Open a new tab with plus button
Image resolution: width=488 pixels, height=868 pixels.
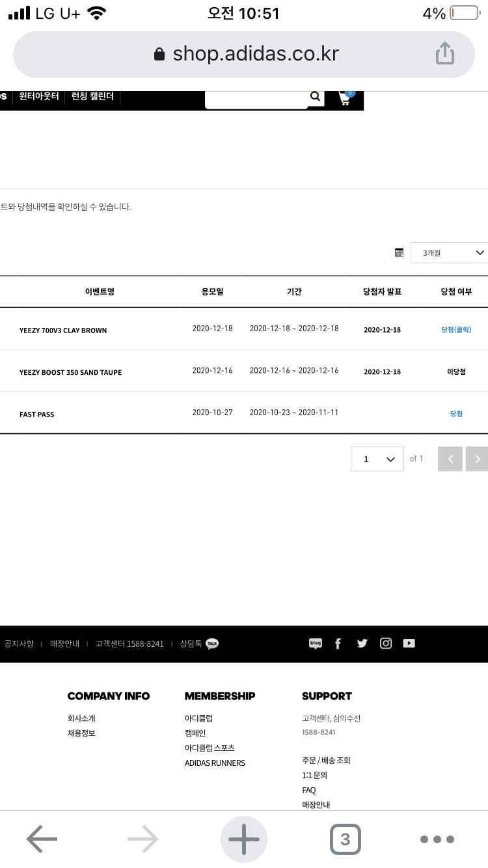[x=244, y=839]
